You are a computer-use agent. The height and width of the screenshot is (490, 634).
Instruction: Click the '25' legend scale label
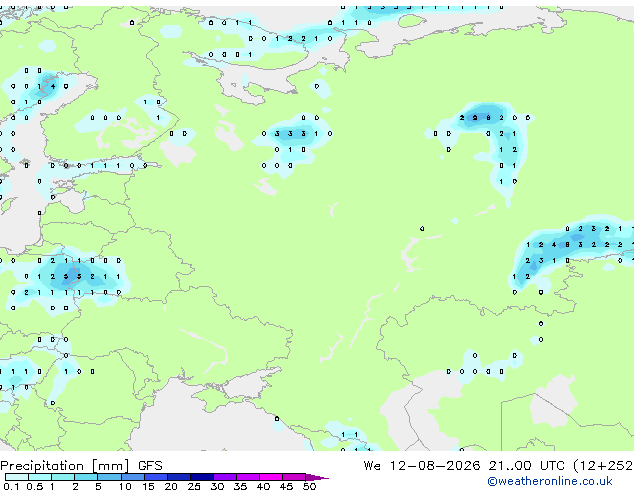point(194,486)
